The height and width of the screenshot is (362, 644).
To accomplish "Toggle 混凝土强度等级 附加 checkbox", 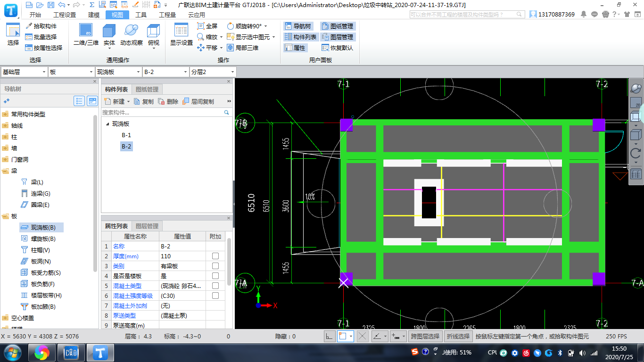I will click(x=215, y=296).
